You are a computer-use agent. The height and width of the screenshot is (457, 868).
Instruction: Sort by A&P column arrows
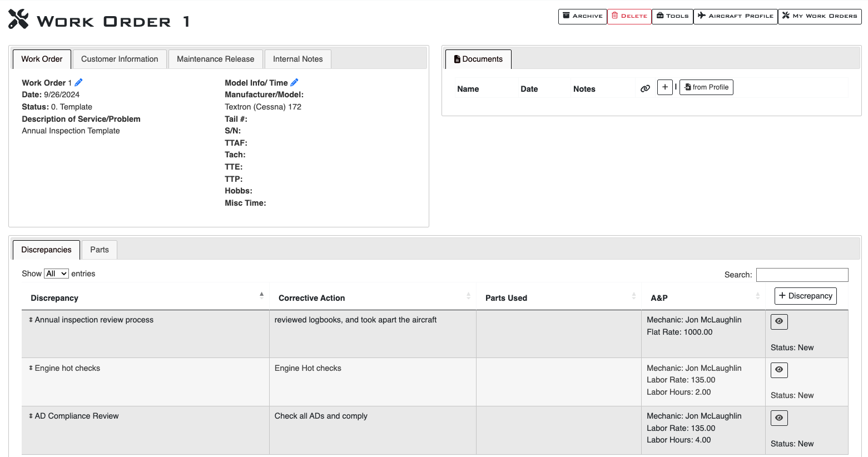tap(757, 295)
